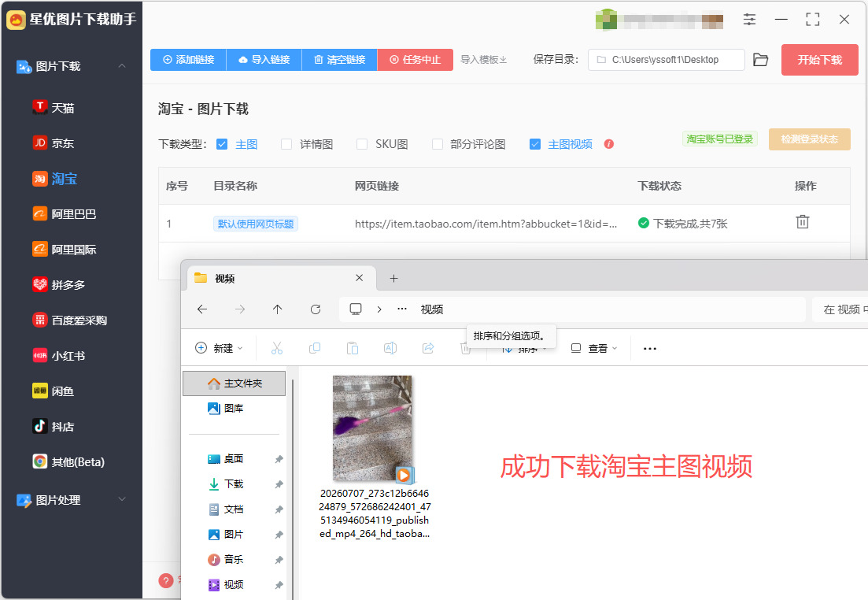
Task: Click the 导入模板 download link
Action: 484,59
